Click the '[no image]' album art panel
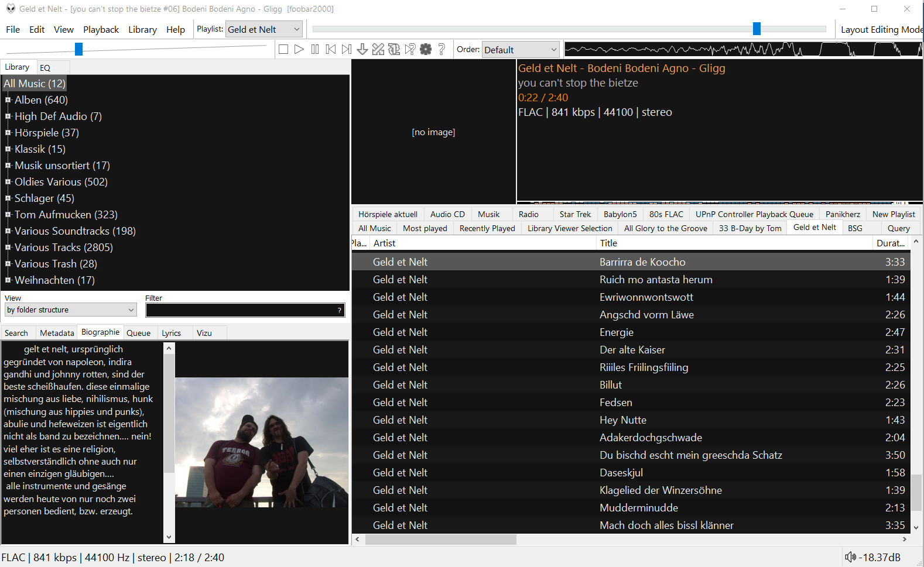This screenshot has height=567, width=924. tap(433, 132)
